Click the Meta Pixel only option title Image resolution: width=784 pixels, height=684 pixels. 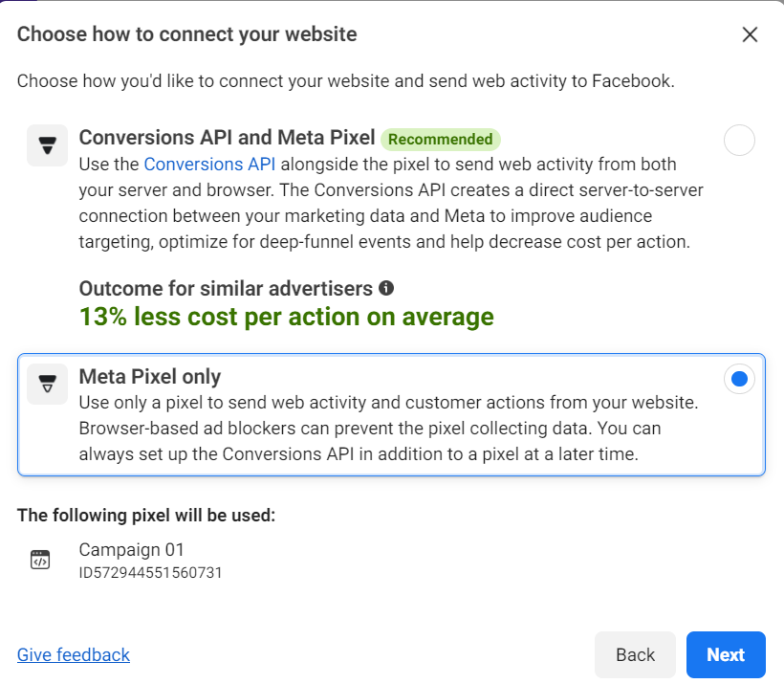(150, 376)
